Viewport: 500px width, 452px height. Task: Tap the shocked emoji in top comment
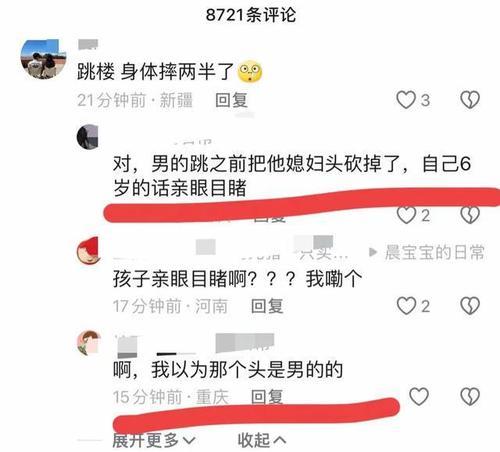click(250, 72)
